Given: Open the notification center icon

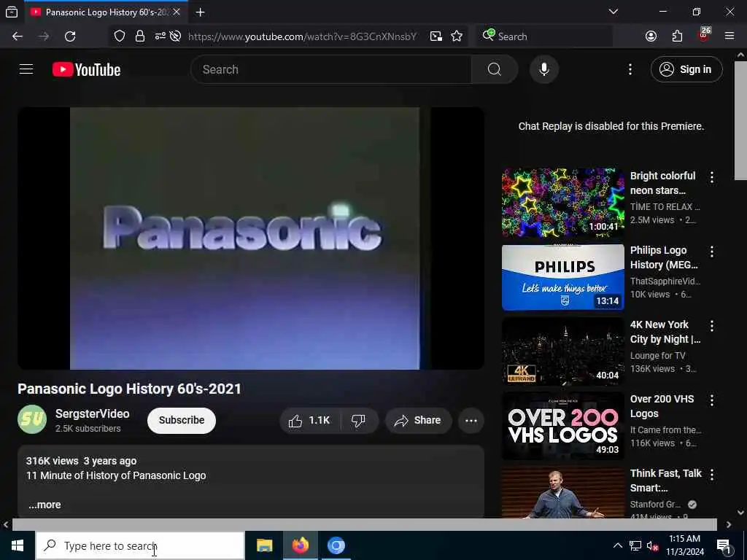Looking at the screenshot, I should point(724,545).
